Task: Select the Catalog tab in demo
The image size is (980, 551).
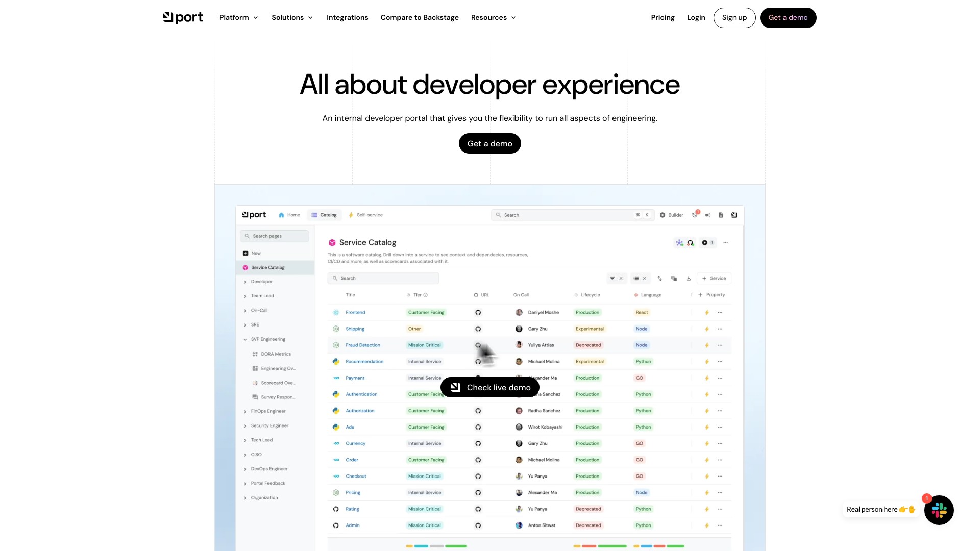Action: (x=324, y=215)
